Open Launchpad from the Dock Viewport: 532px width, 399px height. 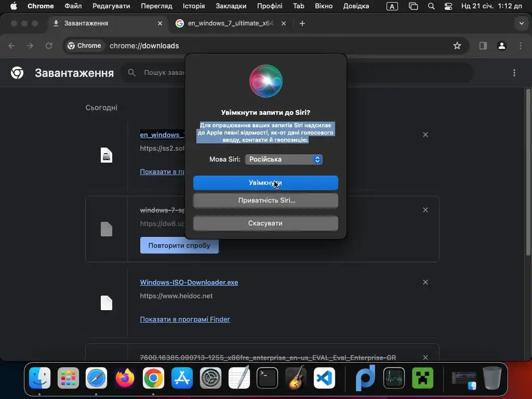tap(68, 378)
